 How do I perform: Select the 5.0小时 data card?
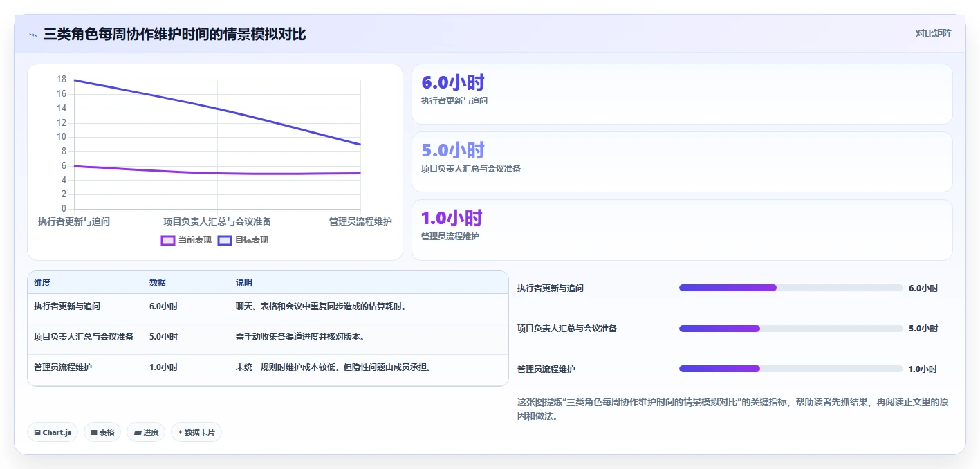[682, 162]
